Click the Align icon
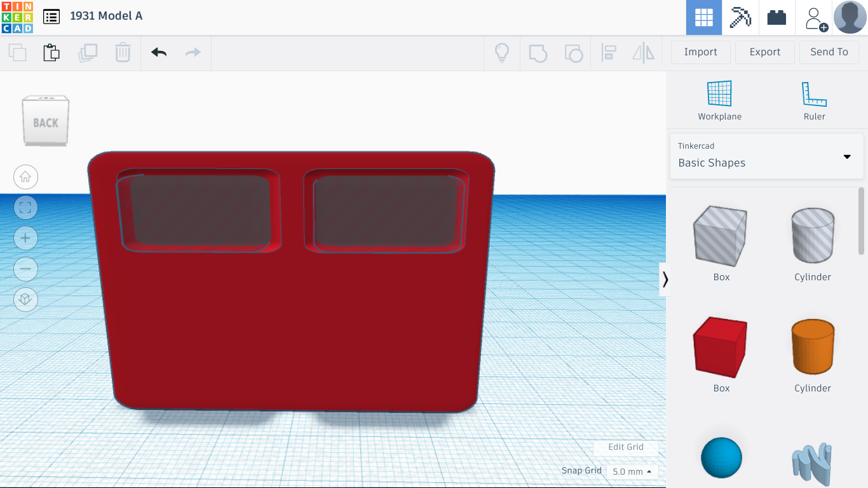The image size is (868, 488). point(609,53)
